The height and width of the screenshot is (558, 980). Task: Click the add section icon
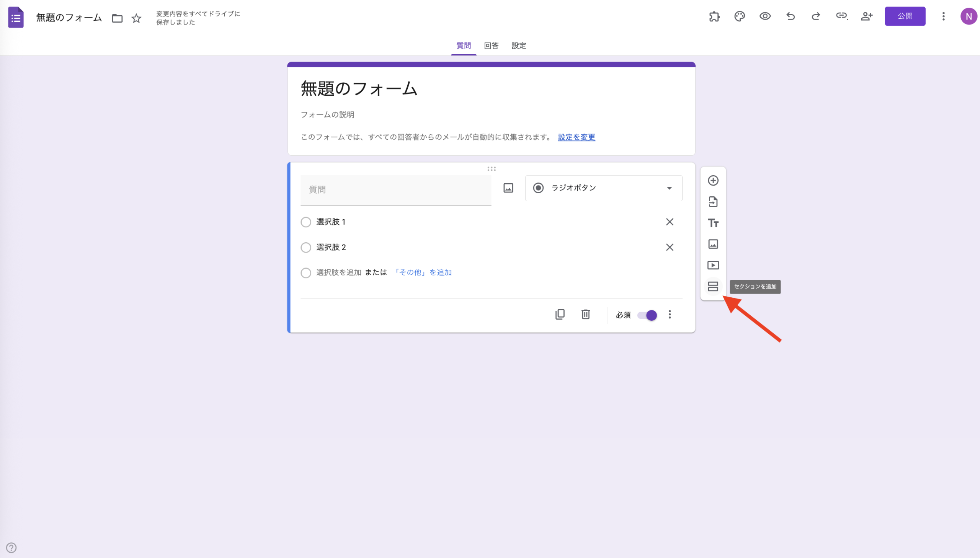[713, 286]
